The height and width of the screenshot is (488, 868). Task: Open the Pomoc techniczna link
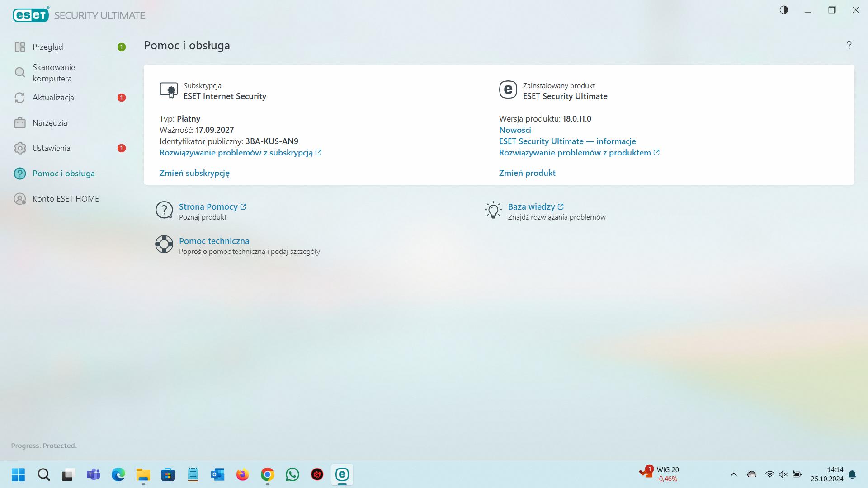tap(214, 241)
